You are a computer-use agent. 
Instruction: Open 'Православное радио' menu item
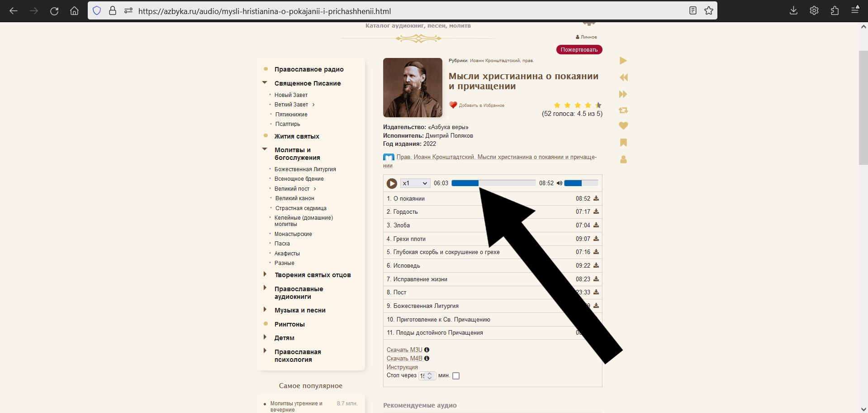[x=309, y=69]
